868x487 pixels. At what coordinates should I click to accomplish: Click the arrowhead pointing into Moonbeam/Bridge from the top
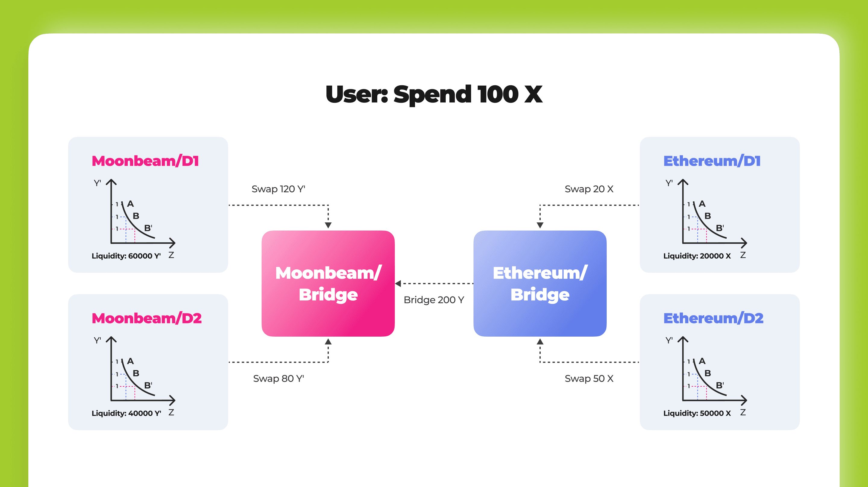(328, 225)
